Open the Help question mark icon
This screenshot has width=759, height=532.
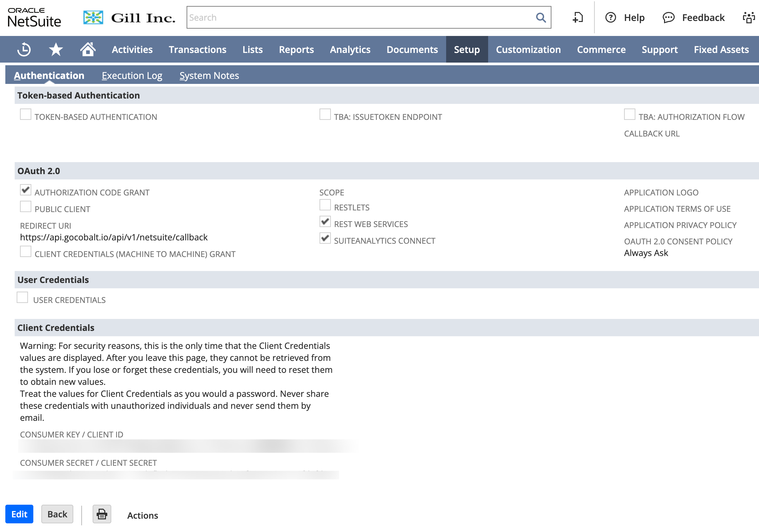610,18
